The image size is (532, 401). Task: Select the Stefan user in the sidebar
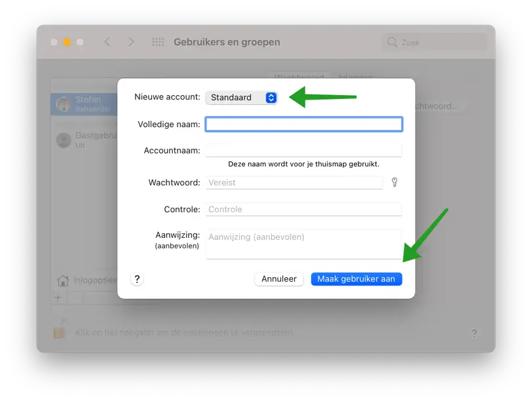point(84,104)
